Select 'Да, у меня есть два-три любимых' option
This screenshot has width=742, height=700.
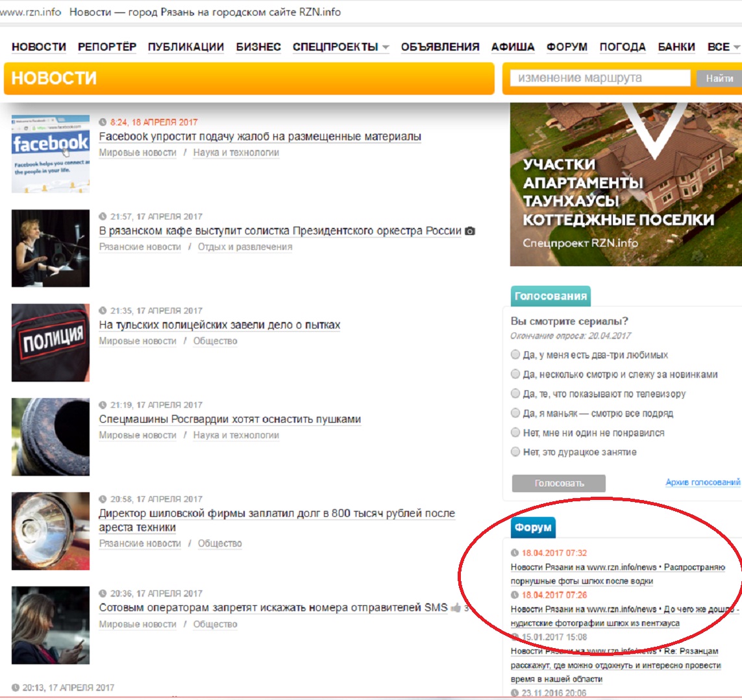point(515,355)
